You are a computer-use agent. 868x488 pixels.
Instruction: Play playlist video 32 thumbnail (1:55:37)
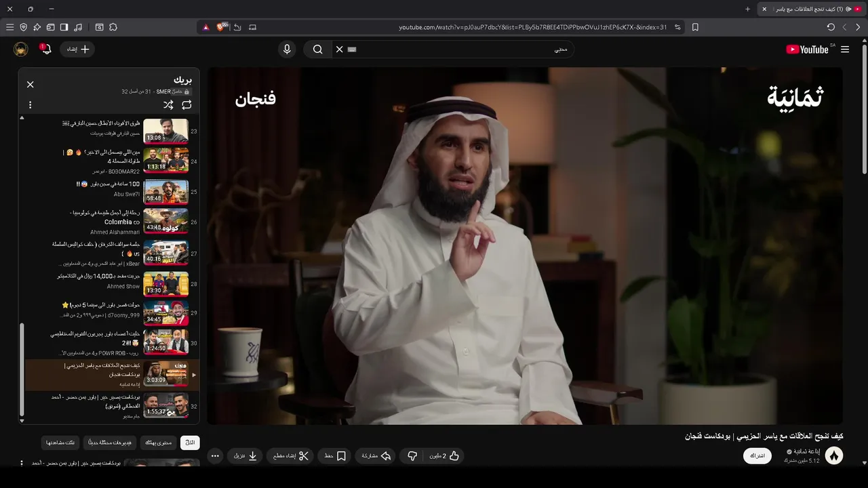coord(165,405)
